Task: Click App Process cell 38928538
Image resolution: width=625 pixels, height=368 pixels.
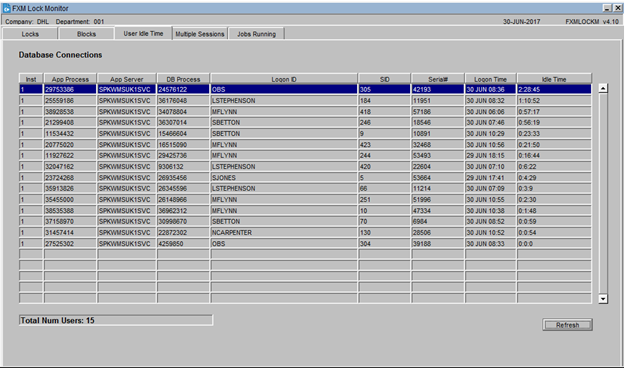Action: [70, 112]
